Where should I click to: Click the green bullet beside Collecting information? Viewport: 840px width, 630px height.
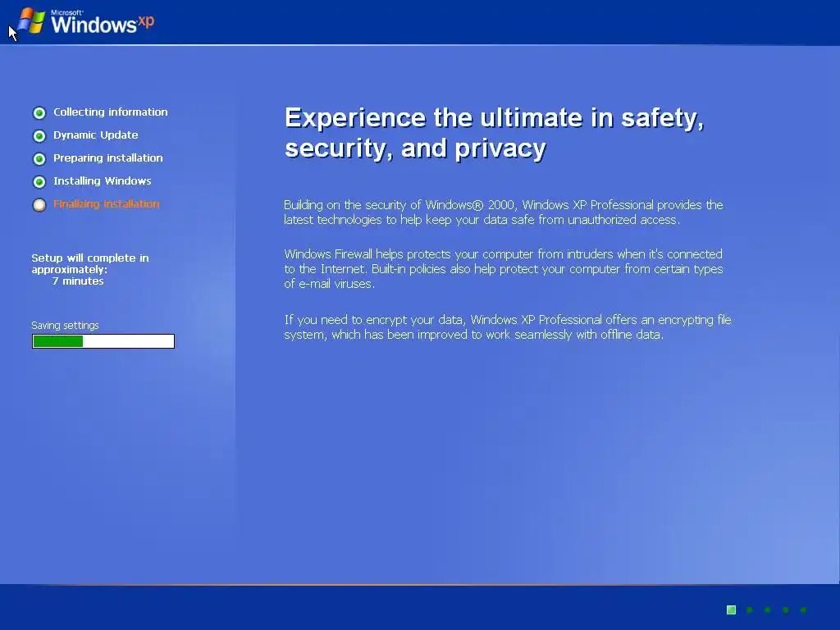(x=39, y=113)
